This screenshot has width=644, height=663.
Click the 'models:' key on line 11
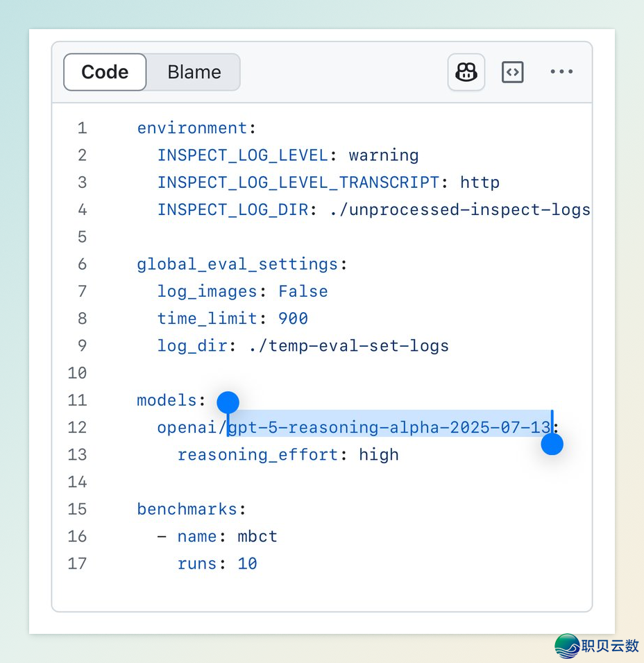point(171,400)
